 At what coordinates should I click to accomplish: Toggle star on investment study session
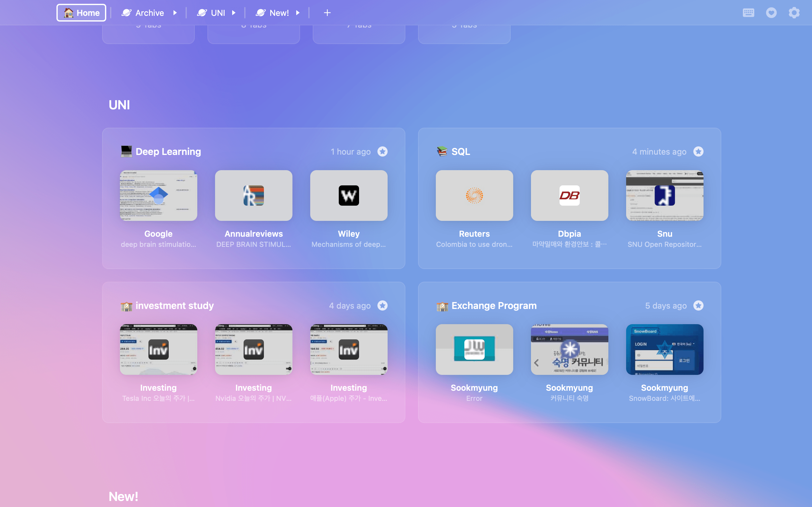coord(382,305)
